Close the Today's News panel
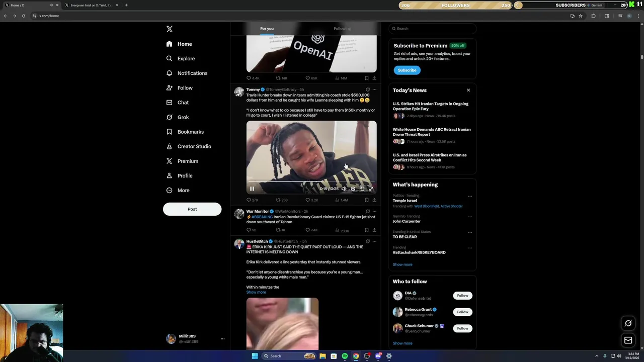This screenshot has height=362, width=644. tap(468, 90)
